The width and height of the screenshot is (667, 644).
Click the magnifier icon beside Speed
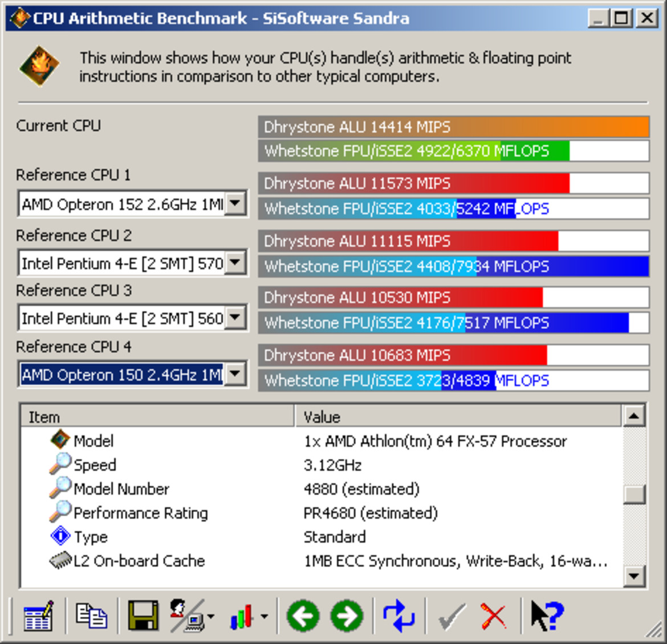pos(60,464)
